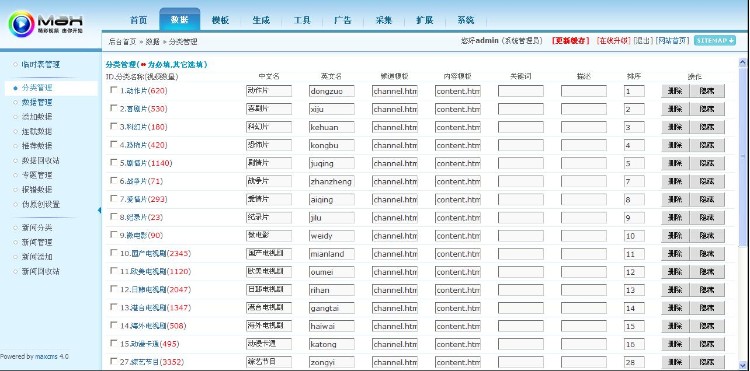Check the box for category 1.动作片

[x=113, y=89]
